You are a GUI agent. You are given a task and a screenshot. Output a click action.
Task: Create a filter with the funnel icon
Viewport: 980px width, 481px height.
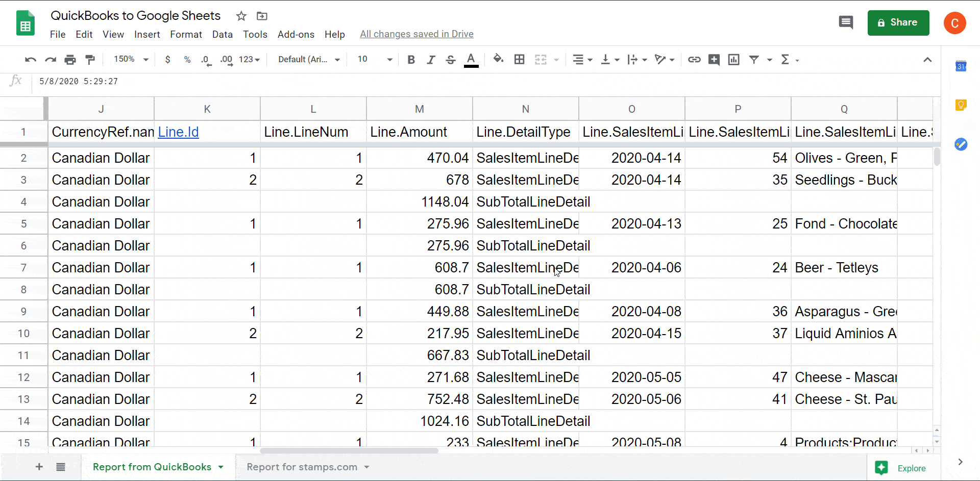(x=753, y=60)
